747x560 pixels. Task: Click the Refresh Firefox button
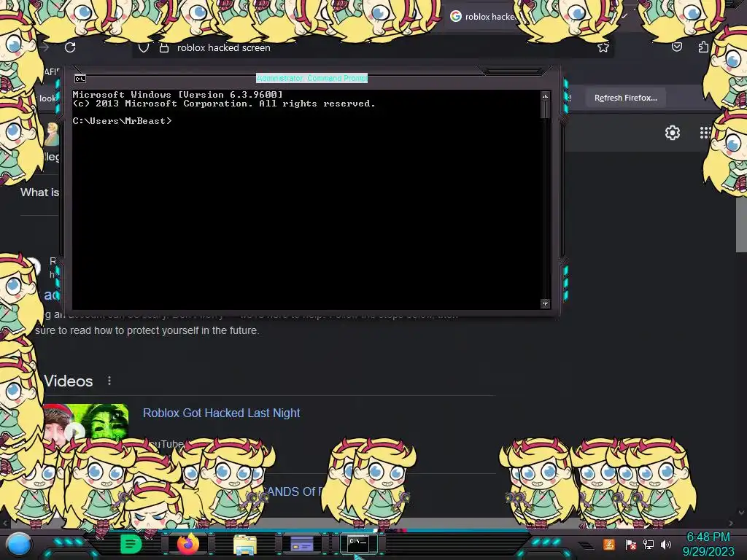[625, 98]
